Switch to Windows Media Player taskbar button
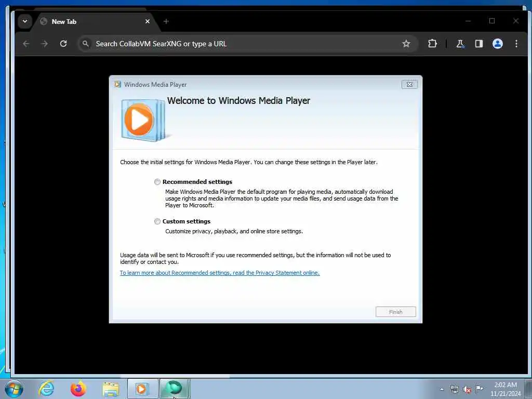The image size is (532, 399). pos(142,389)
